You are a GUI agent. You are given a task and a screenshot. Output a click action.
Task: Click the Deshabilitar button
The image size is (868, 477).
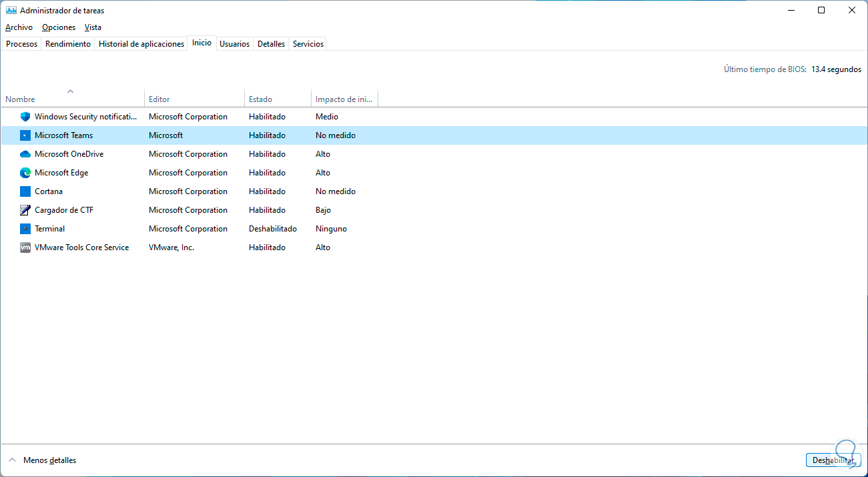833,460
